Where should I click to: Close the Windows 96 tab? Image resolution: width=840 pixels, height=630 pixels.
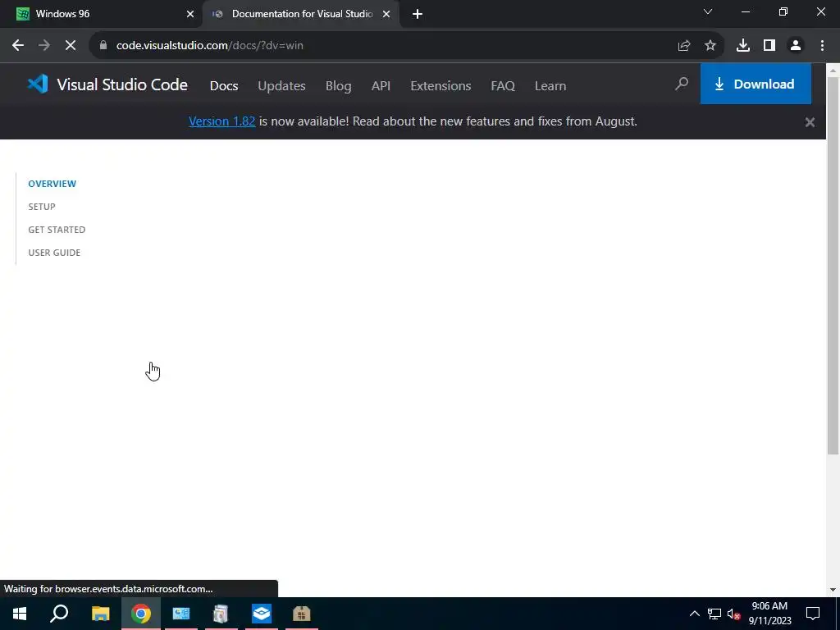pyautogui.click(x=190, y=14)
